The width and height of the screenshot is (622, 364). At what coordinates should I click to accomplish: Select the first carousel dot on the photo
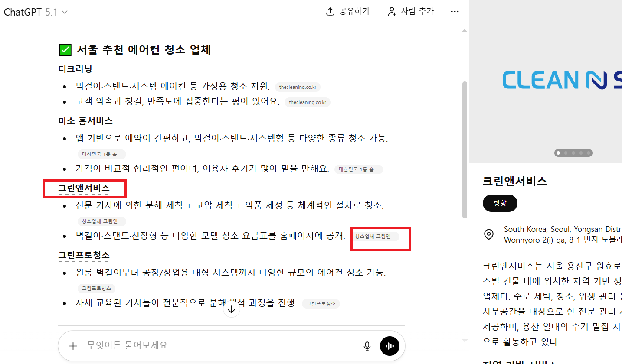558,153
